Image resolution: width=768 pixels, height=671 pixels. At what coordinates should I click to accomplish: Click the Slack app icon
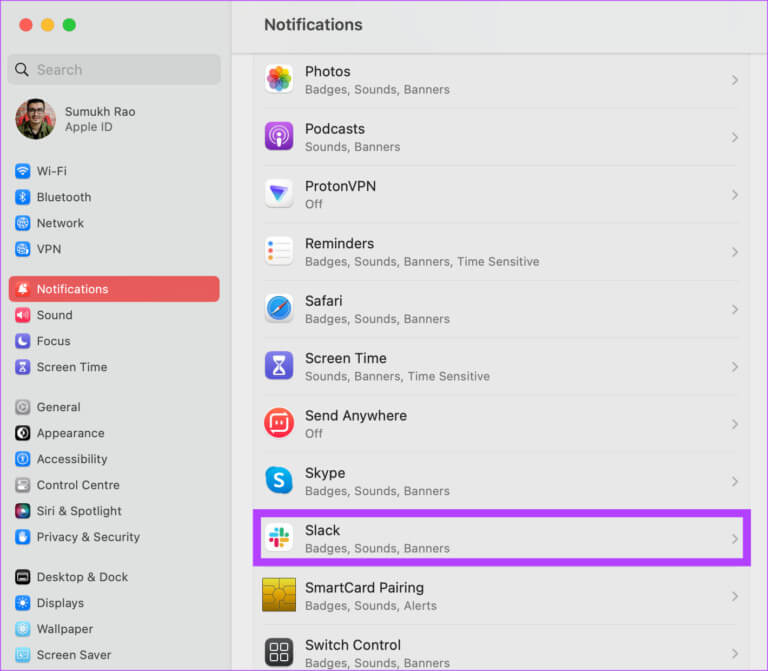coord(279,538)
